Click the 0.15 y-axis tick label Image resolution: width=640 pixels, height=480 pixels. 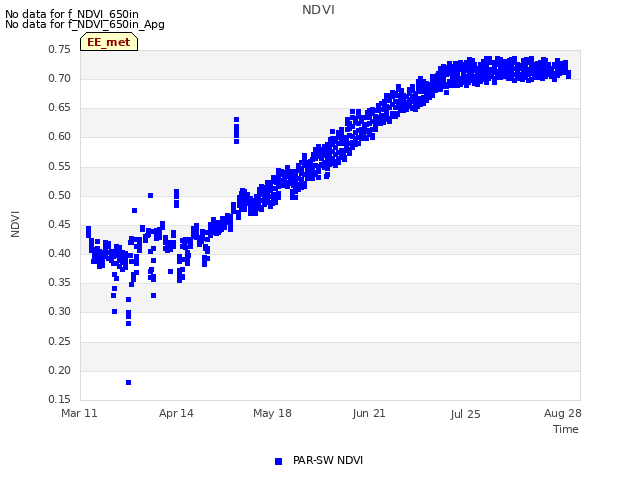[59, 399]
